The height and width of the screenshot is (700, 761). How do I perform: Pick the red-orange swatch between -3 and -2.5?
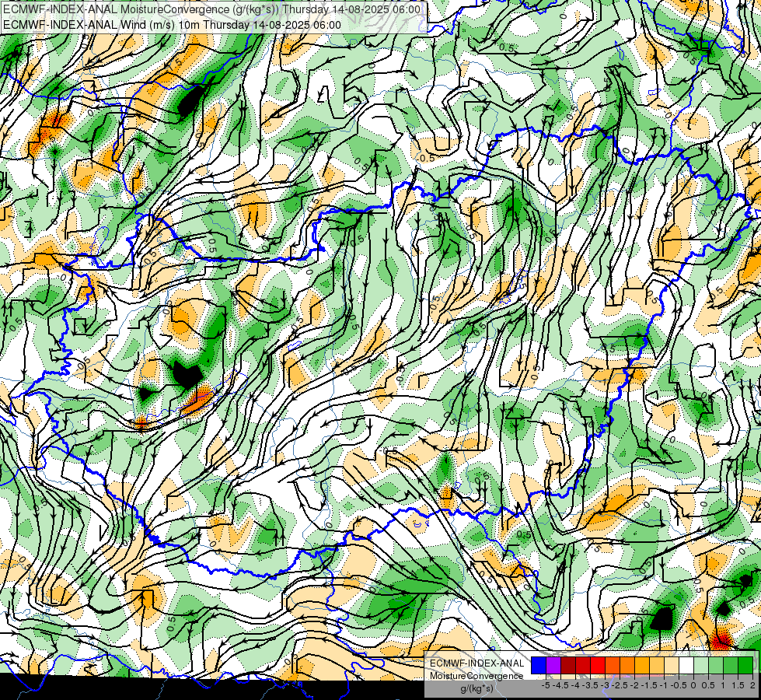coord(613,665)
